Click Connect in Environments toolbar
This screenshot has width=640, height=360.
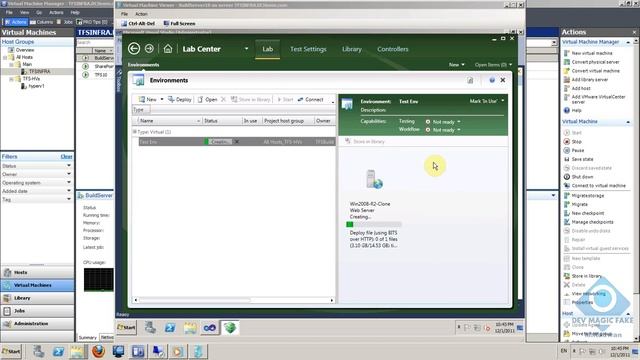click(311, 100)
